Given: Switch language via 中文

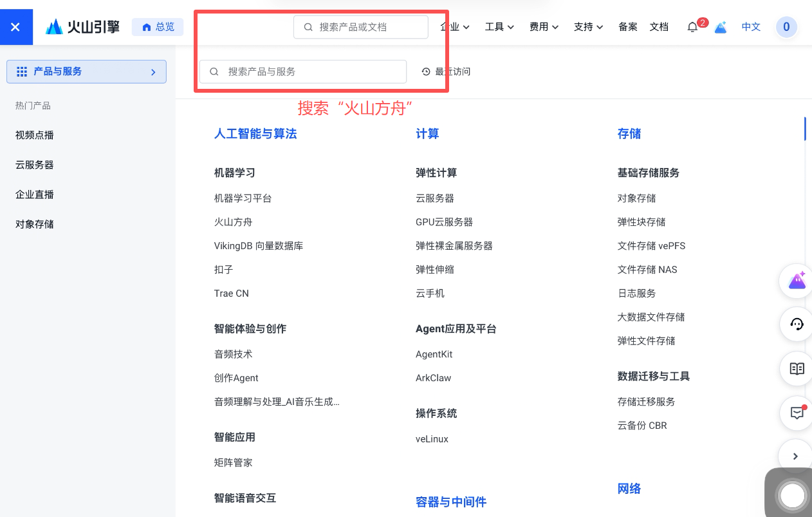Looking at the screenshot, I should (751, 27).
